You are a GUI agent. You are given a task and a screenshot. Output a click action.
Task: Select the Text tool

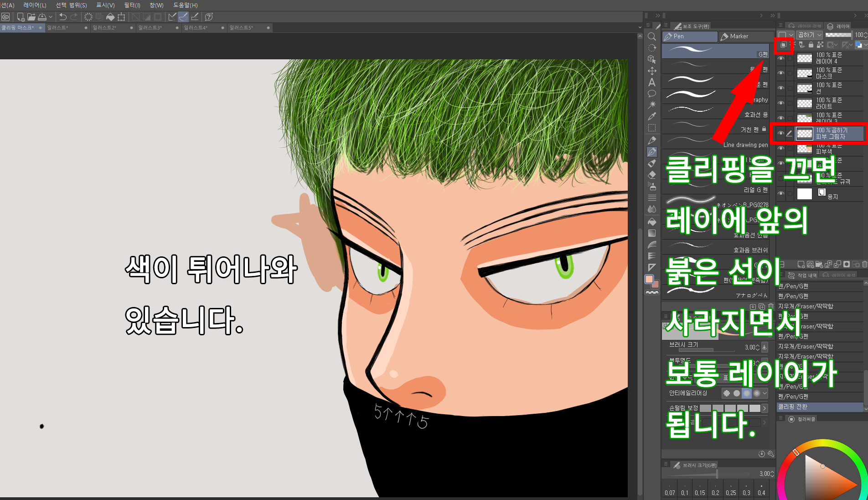652,82
